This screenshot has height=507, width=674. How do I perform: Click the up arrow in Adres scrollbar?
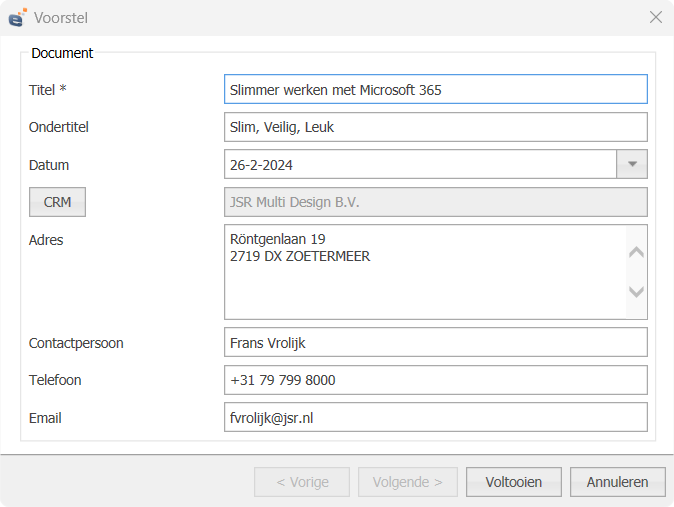click(x=636, y=252)
